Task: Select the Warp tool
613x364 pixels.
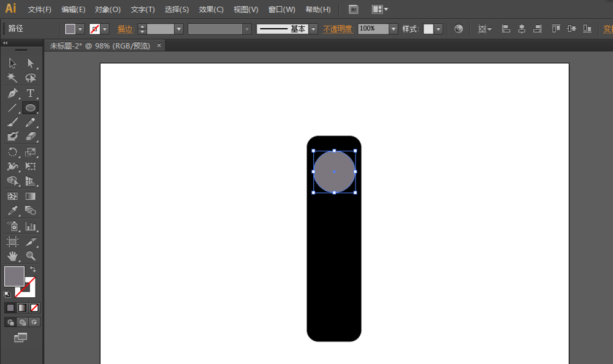Action: (x=12, y=166)
